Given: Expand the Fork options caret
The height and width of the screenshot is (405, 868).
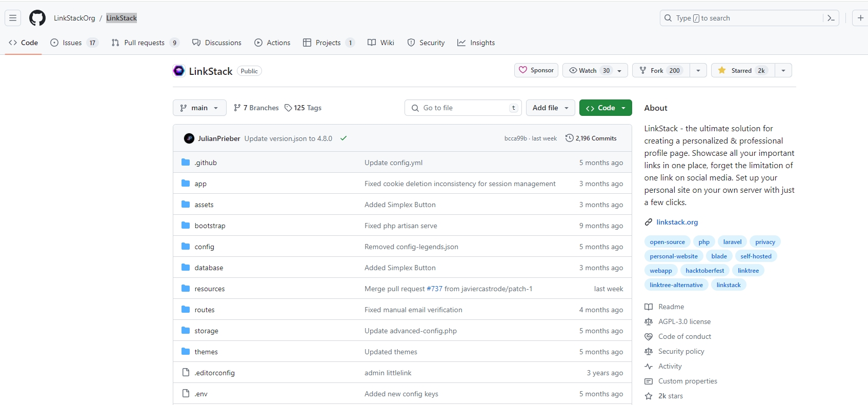Looking at the screenshot, I should pos(698,70).
